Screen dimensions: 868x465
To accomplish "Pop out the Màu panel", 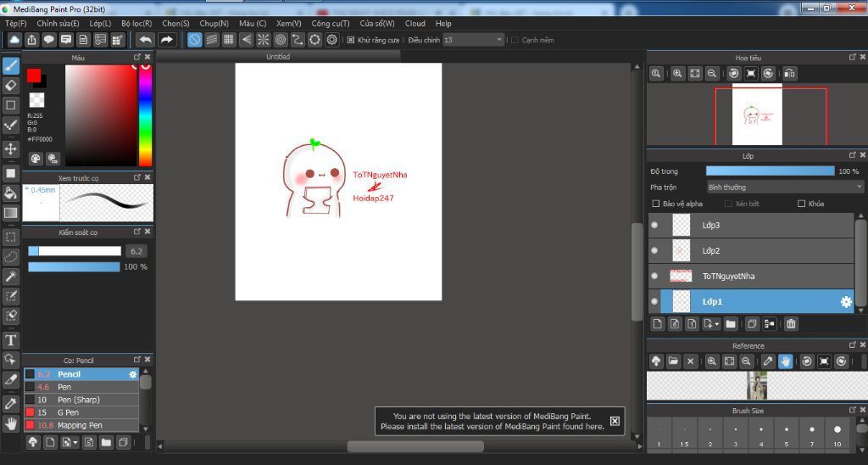I will [136, 57].
